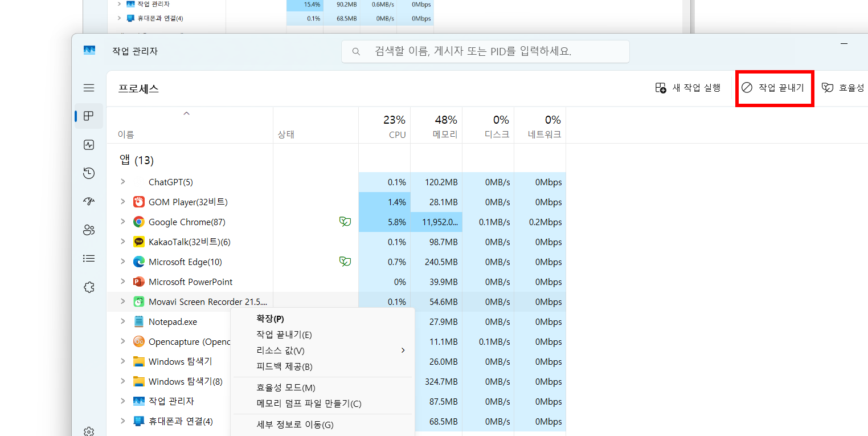This screenshot has width=868, height=436.
Task: Click the Movavi Screen Recorder icon
Action: pos(139,301)
